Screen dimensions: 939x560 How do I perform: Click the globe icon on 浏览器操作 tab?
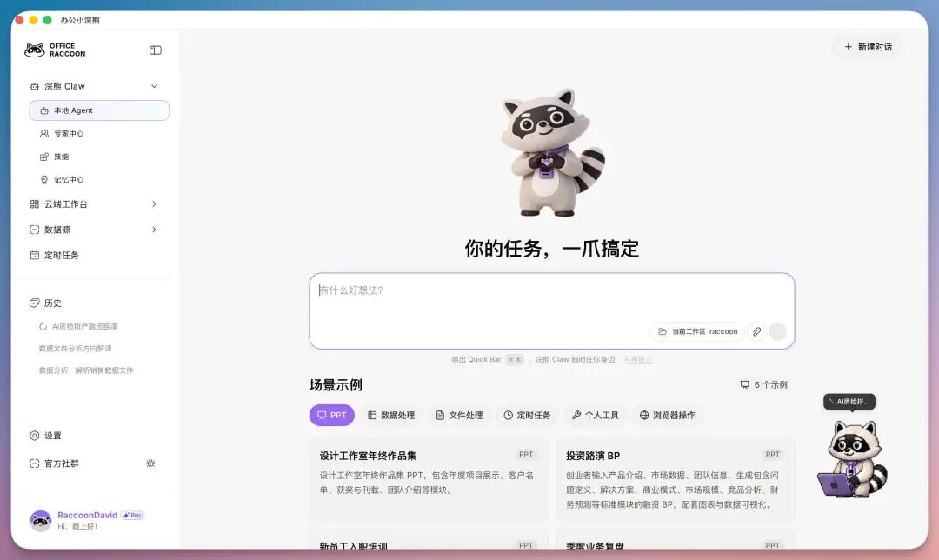644,415
